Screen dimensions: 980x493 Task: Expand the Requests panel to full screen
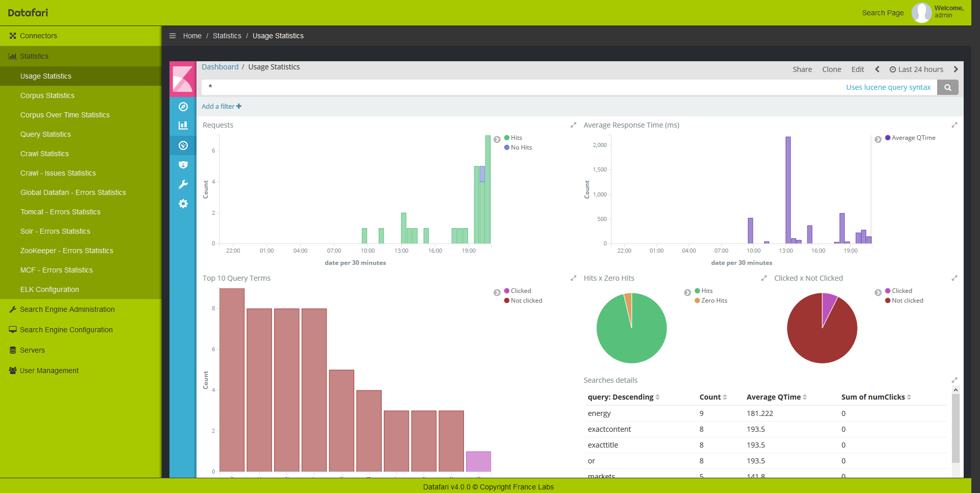[x=573, y=125]
